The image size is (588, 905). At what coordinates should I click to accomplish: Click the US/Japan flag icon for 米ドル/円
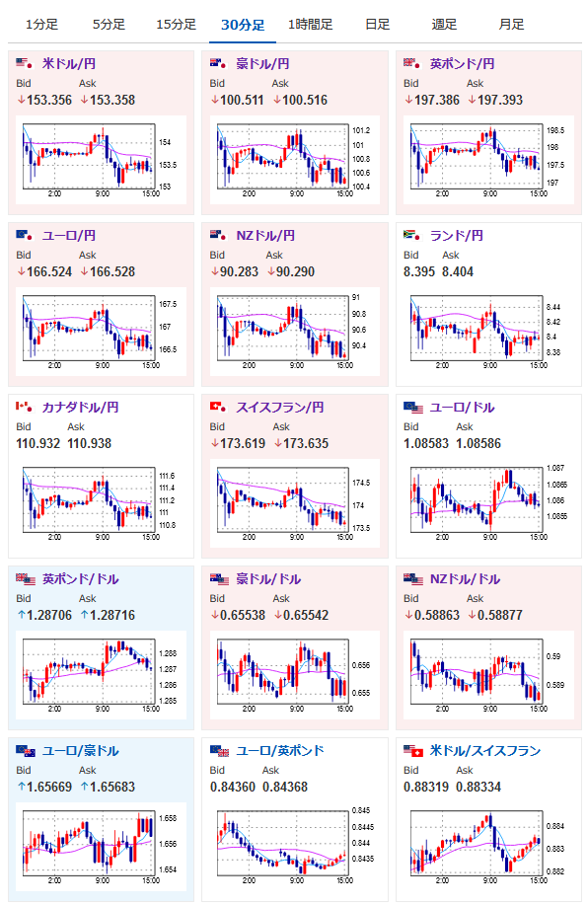coord(25,63)
